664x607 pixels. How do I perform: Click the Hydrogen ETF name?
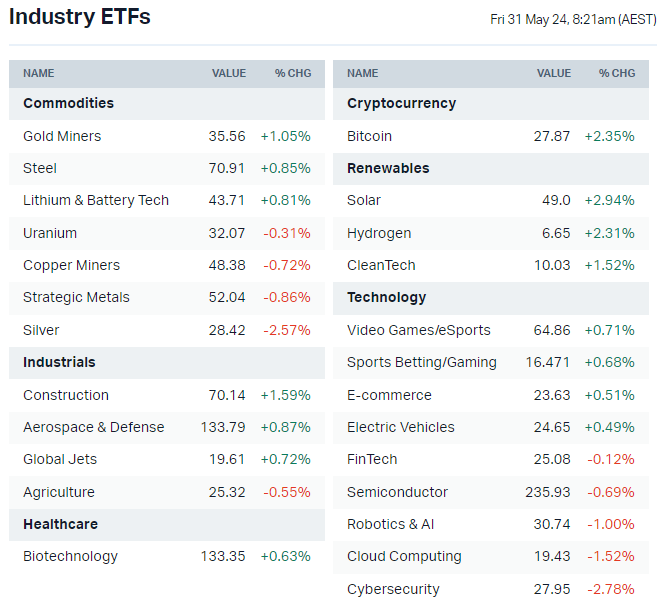[379, 233]
